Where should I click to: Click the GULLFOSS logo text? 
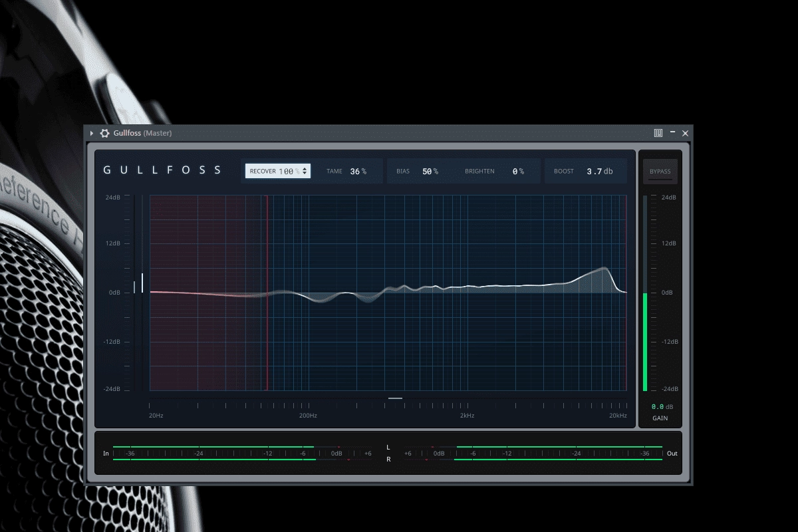[x=162, y=170]
